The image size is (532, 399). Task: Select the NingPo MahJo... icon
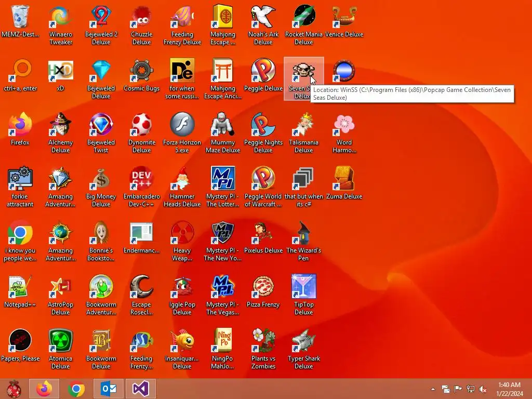tap(222, 340)
